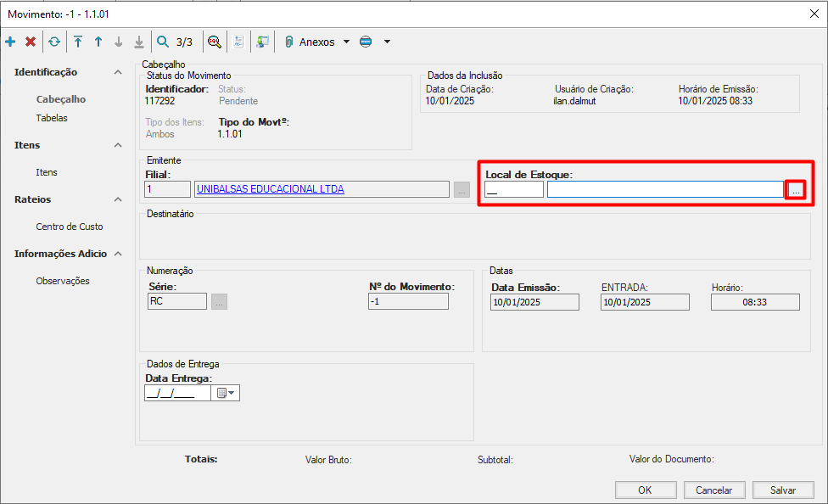Screen dimensions: 828x504
Task: Expand the Anexos dropdown arrow
Action: pyautogui.click(x=346, y=42)
